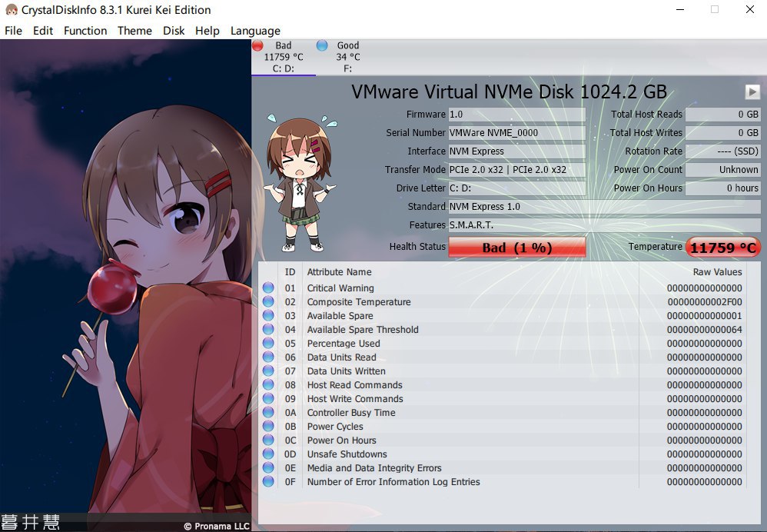Click the ID column header
Viewport: 767px width, 532px height.
tap(290, 272)
